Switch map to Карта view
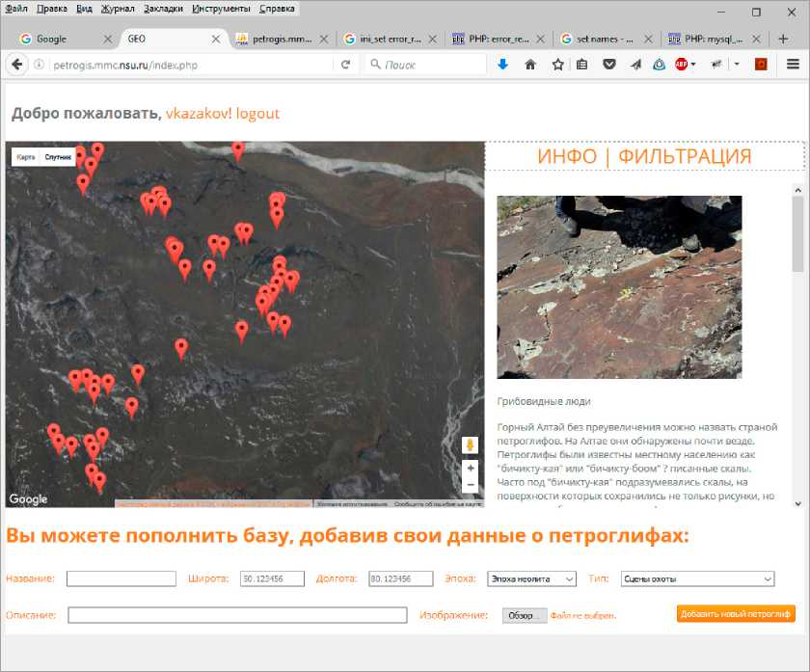Image resolution: width=810 pixels, height=672 pixels. point(26,157)
